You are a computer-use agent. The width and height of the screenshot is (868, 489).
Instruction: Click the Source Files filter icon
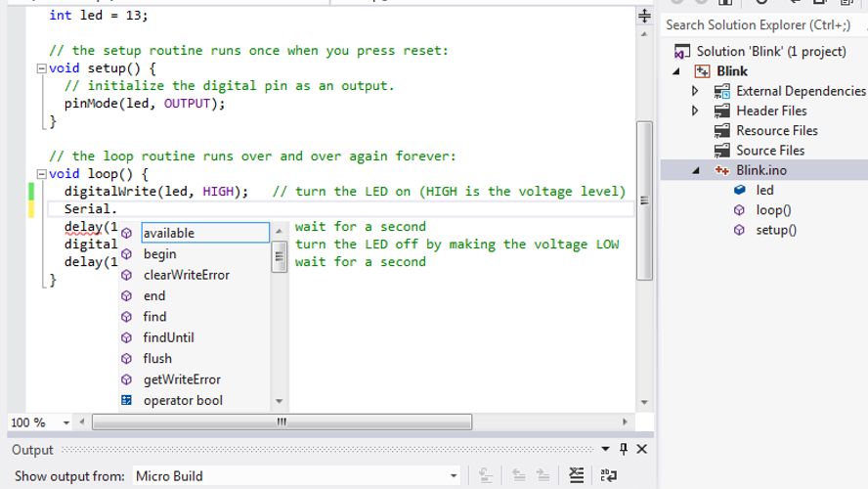point(721,151)
